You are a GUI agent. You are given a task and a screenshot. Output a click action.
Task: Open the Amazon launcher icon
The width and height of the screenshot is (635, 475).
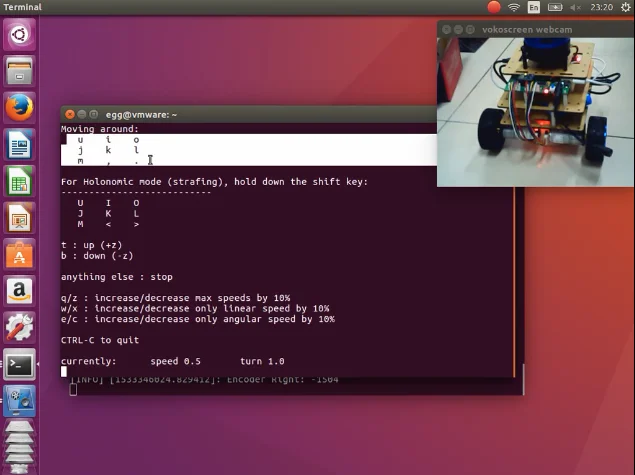[19, 291]
